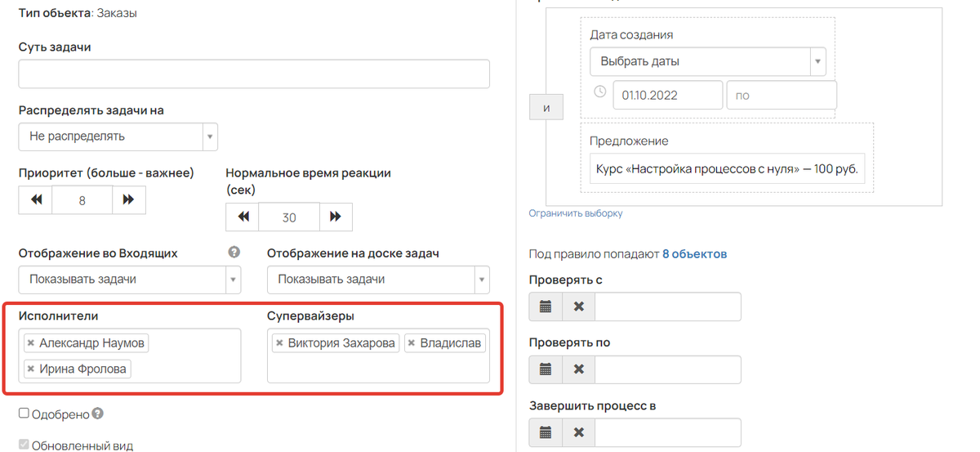Viewport: 980px width, 452px height.
Task: Open calendar for Проверять с
Action: [x=546, y=307]
